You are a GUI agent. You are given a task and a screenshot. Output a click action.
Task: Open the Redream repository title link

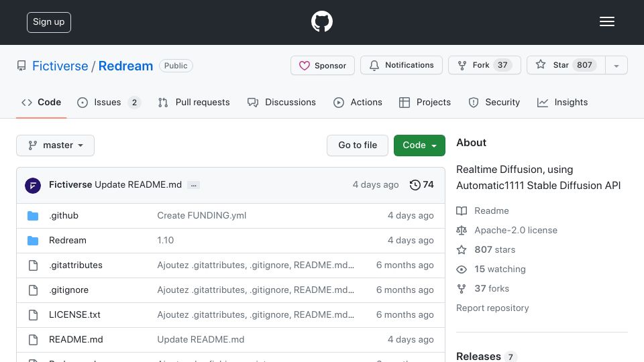tap(125, 66)
